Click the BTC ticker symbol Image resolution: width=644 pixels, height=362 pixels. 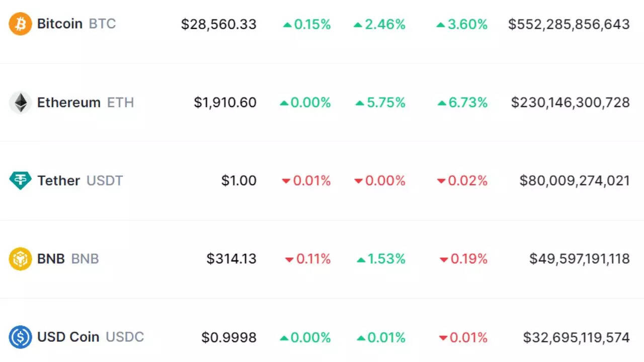(102, 24)
